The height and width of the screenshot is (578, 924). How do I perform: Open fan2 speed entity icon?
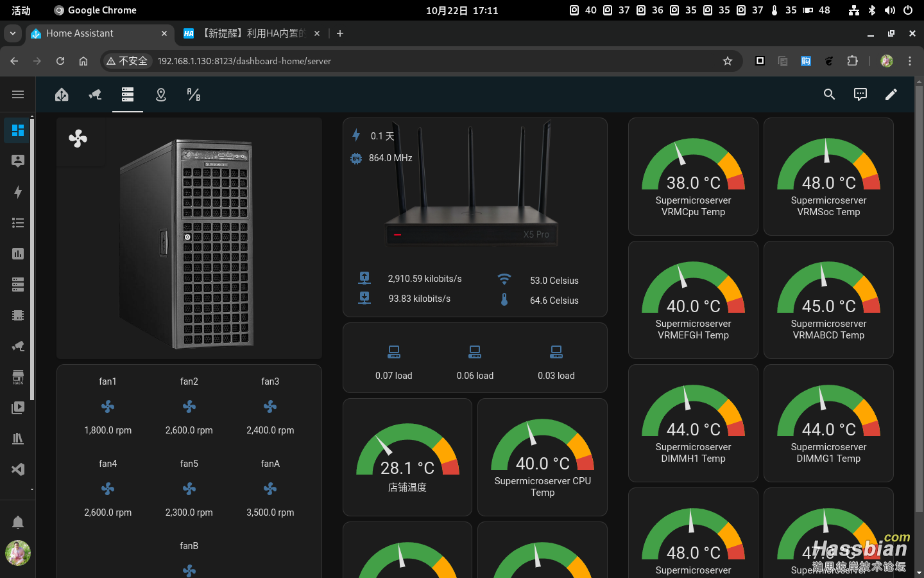click(x=189, y=407)
